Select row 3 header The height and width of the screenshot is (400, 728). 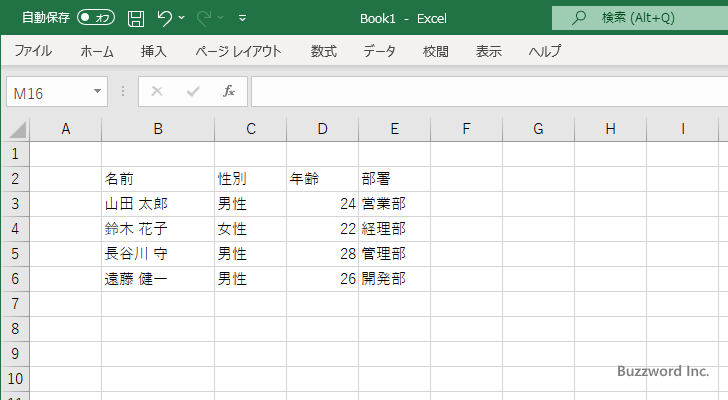click(x=15, y=204)
